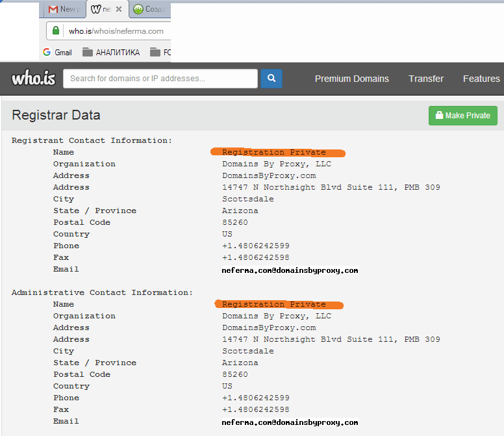The image size is (504, 436).
Task: Click the Registrar Data heading
Action: click(x=56, y=115)
